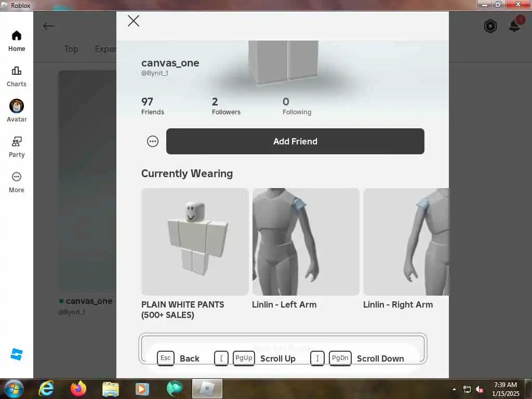
Task: Click the PLAIN WHITE PANTS (500+ SALES) label
Action: click(182, 310)
